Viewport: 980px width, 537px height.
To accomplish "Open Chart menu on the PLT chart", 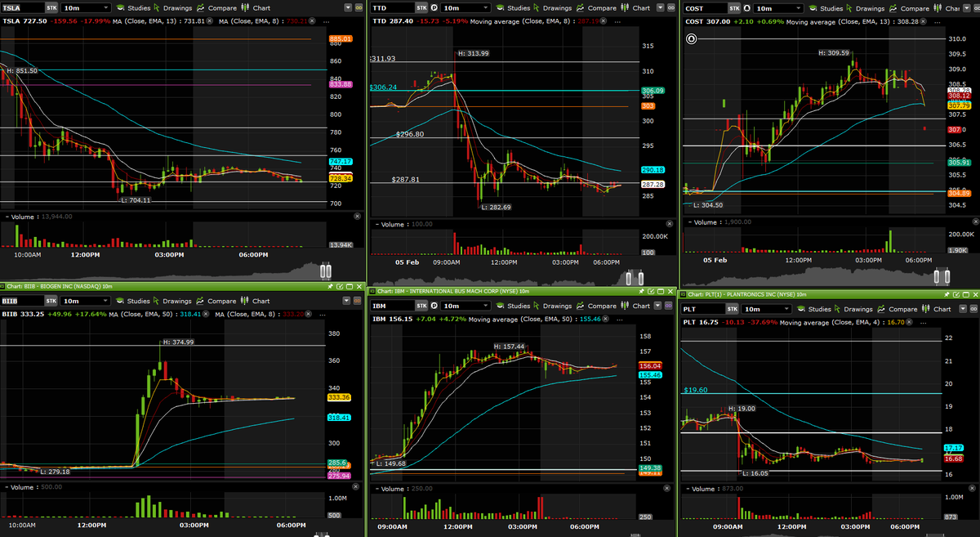I will (x=936, y=309).
